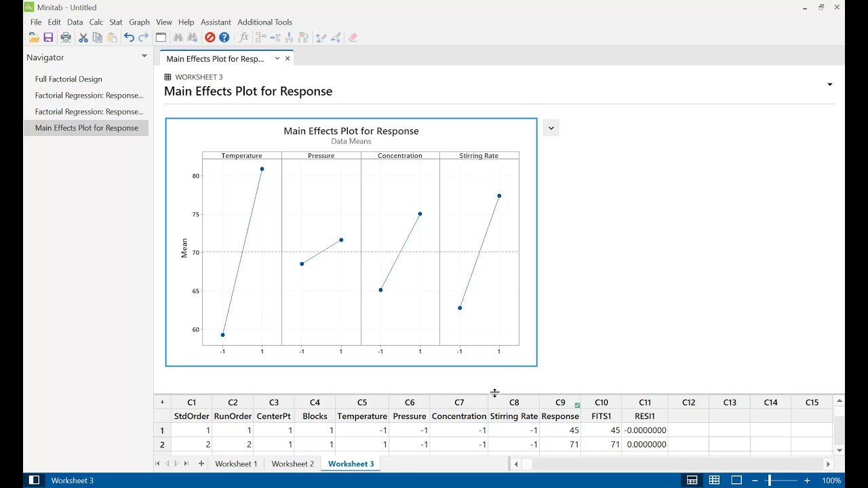The image size is (868, 488).
Task: Undo the last action with the arrow
Action: (x=129, y=38)
